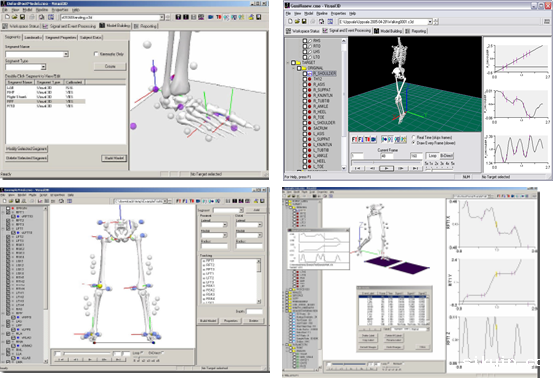This screenshot has width=553, height=378.
Task: Click the Signal and Event Processing icon in the black-view window
Action: [325, 31]
